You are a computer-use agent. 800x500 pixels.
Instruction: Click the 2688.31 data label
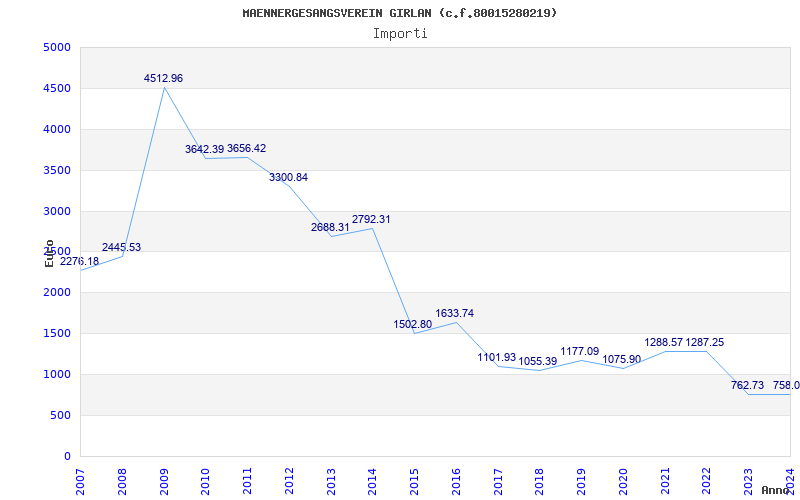click(x=330, y=228)
